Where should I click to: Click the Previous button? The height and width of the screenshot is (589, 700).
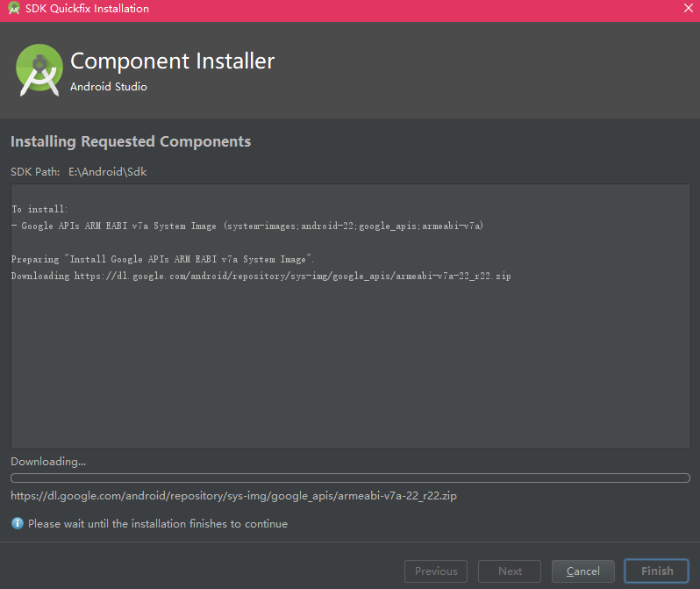tap(436, 571)
